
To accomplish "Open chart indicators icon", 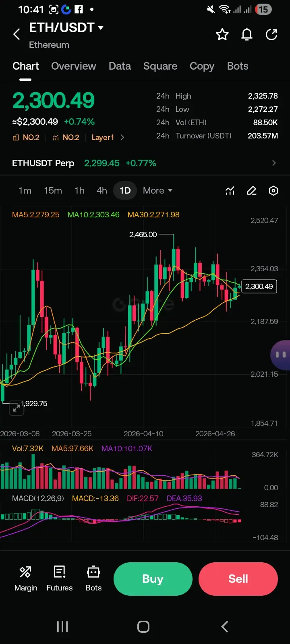I will coord(230,190).
